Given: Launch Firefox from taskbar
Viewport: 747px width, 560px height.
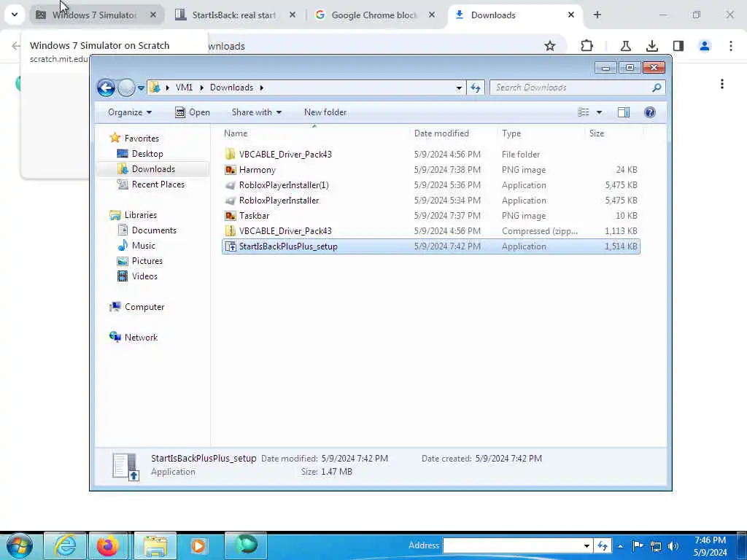Looking at the screenshot, I should pyautogui.click(x=108, y=545).
